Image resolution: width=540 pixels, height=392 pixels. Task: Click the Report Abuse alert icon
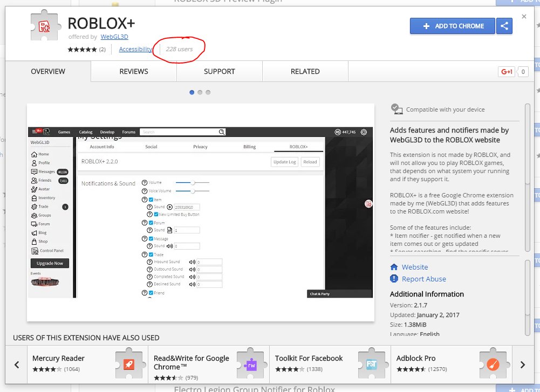[x=394, y=279]
